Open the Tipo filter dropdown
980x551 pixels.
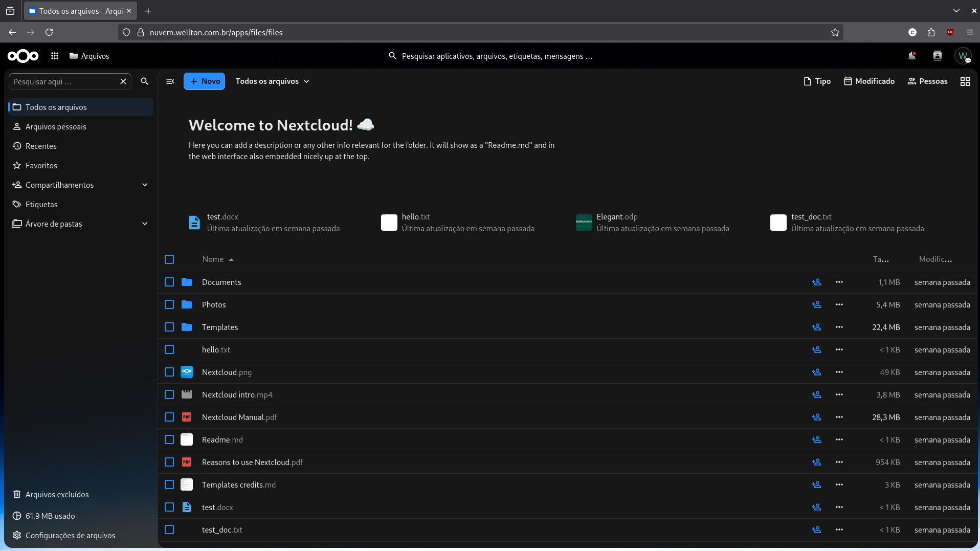817,81
